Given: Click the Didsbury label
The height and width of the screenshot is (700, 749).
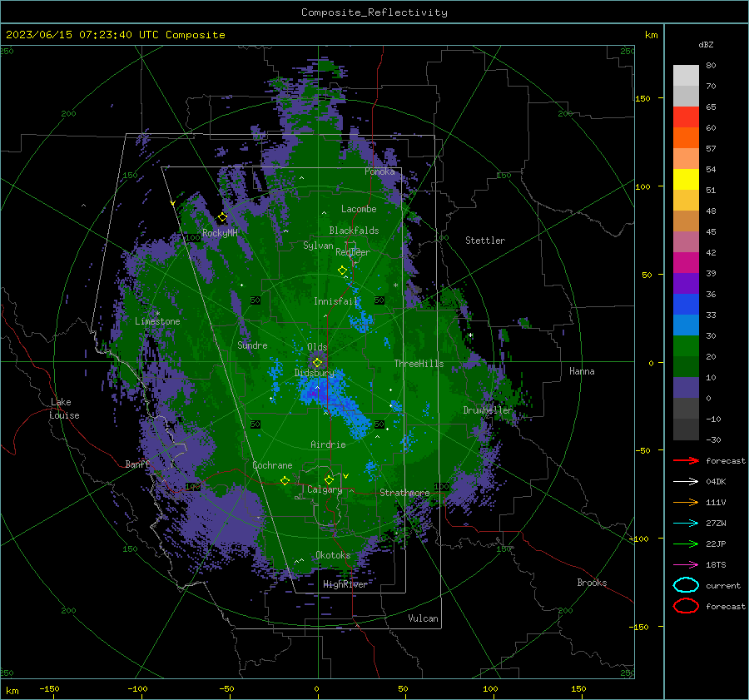Looking at the screenshot, I should [314, 373].
